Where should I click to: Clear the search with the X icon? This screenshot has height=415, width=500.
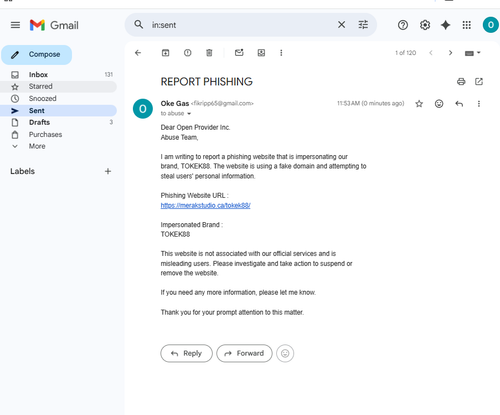pyautogui.click(x=341, y=25)
